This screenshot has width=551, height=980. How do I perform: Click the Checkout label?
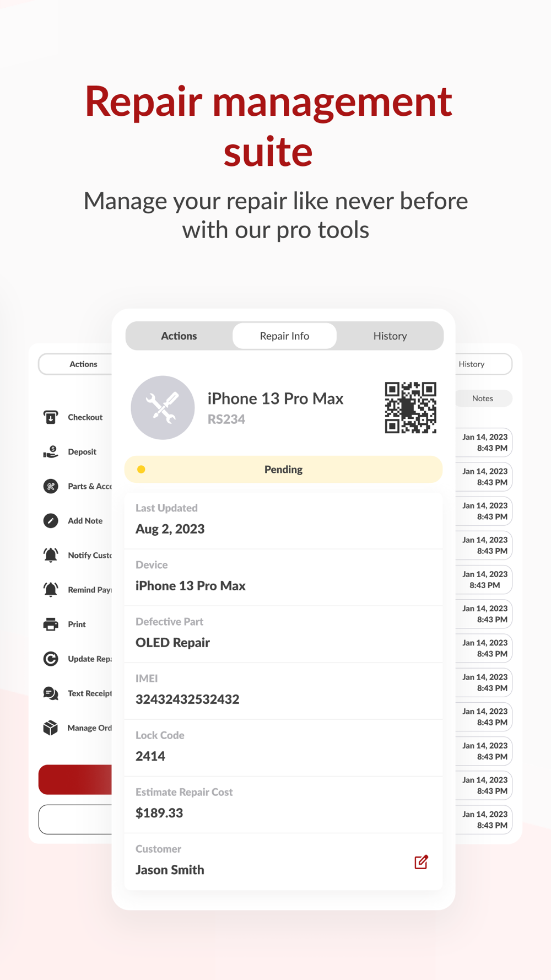[x=85, y=417]
